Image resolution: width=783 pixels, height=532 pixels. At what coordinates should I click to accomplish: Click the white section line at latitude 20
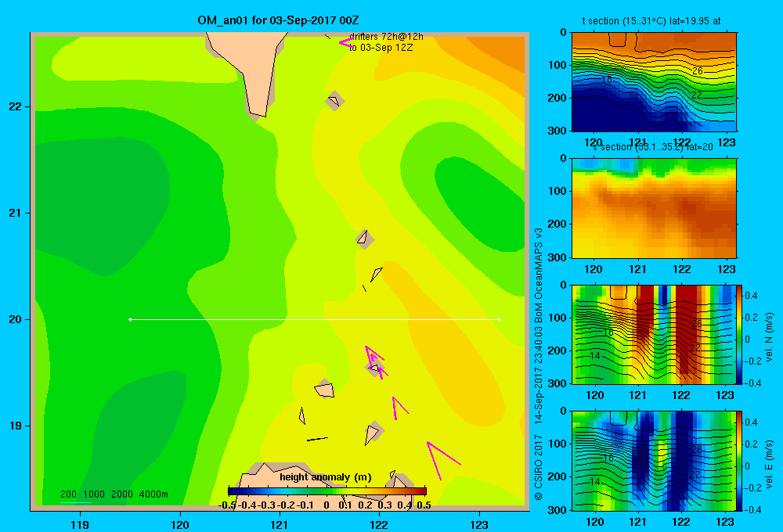click(x=315, y=319)
